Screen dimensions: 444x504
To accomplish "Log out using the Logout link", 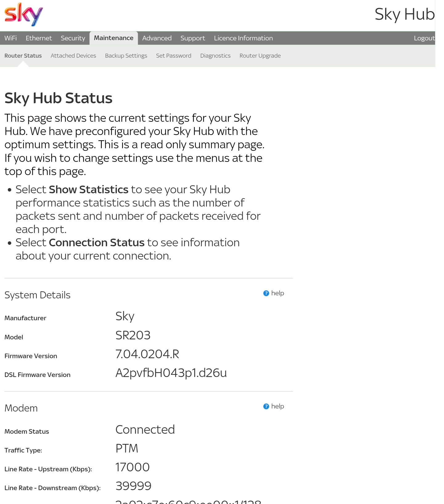I will [x=424, y=38].
